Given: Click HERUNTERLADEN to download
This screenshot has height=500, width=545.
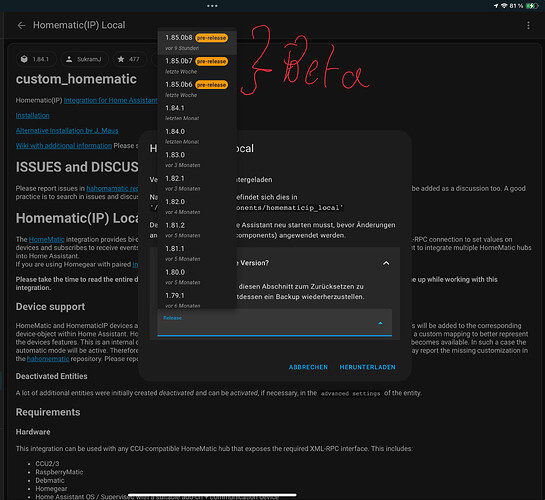Looking at the screenshot, I should (367, 367).
